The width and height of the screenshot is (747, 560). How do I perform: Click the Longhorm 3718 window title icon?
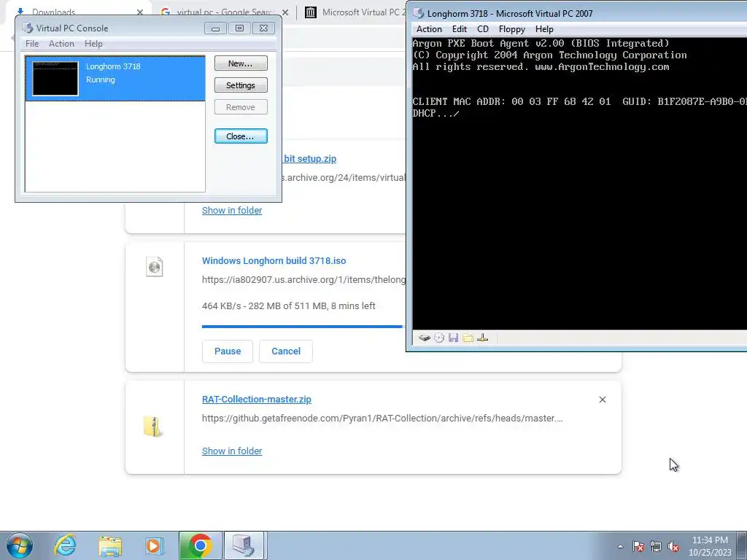click(418, 13)
